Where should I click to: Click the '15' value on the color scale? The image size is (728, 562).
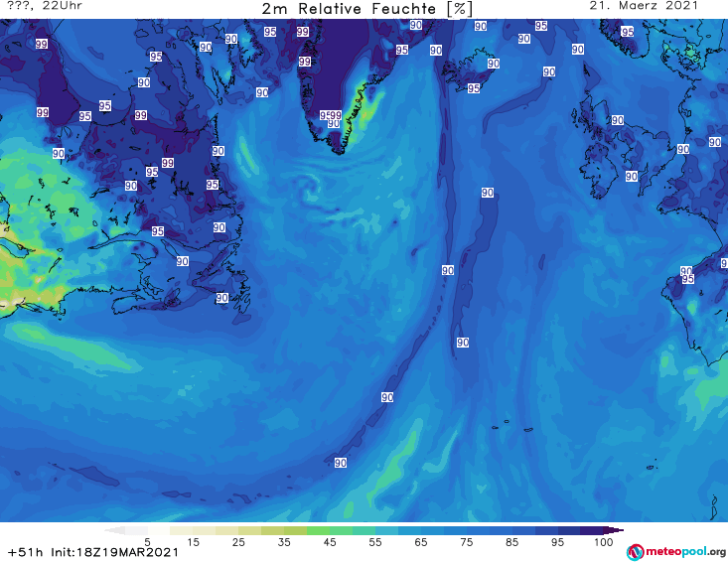click(x=193, y=542)
